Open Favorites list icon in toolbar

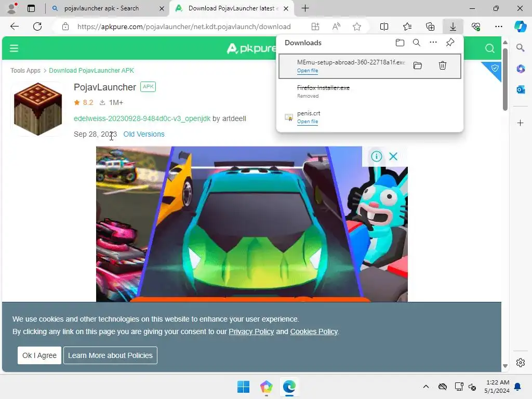[407, 26]
